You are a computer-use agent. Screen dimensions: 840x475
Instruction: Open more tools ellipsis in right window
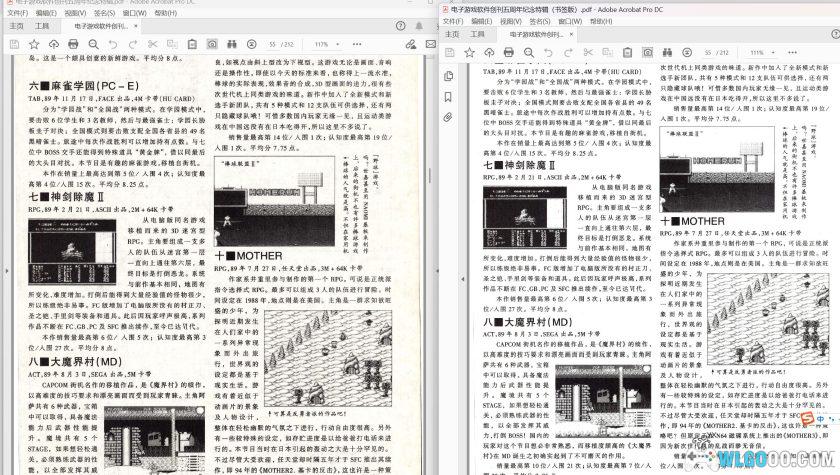click(x=792, y=52)
